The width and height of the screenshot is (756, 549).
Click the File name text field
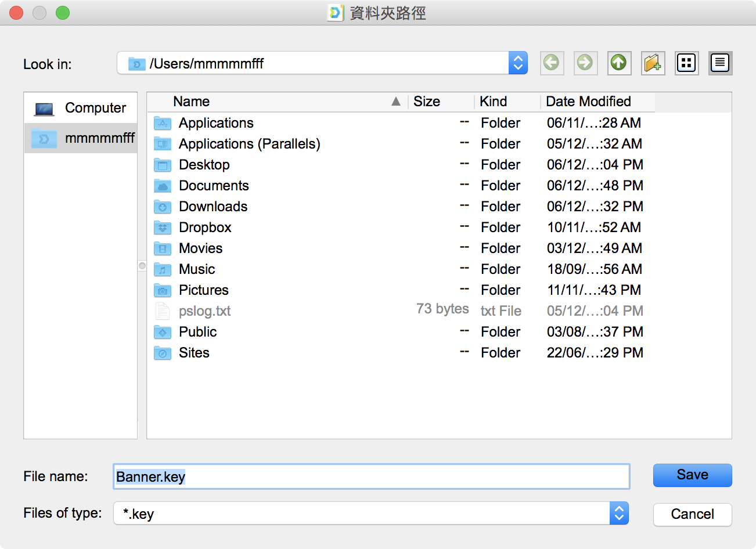tap(372, 477)
